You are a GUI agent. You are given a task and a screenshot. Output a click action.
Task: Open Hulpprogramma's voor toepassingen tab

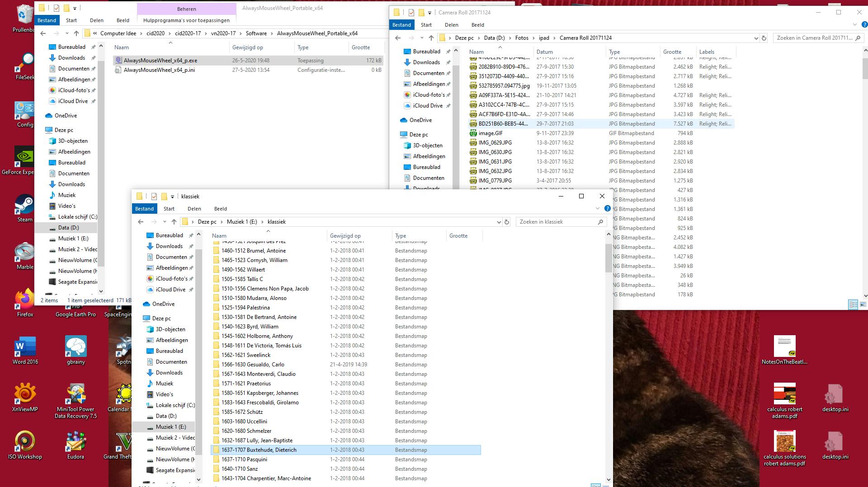(x=186, y=20)
